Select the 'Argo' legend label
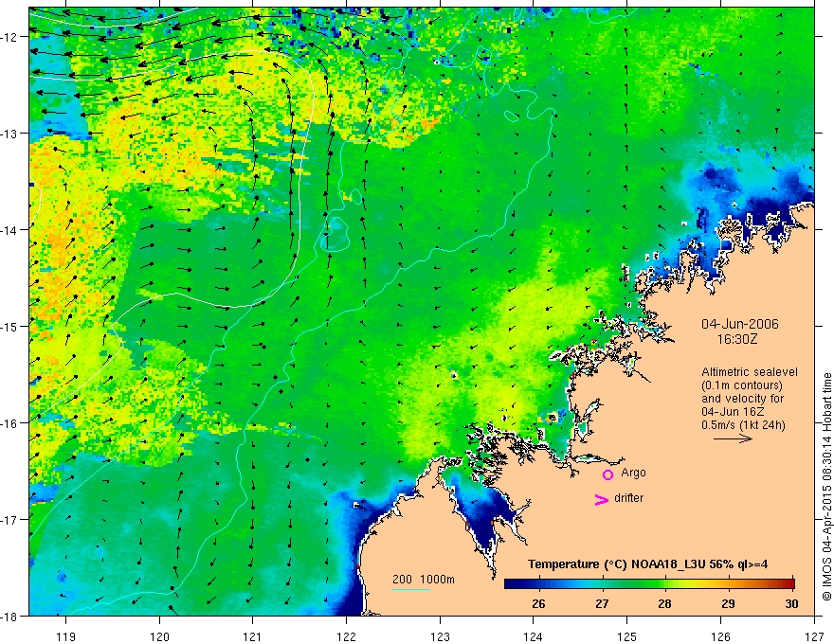 click(633, 473)
